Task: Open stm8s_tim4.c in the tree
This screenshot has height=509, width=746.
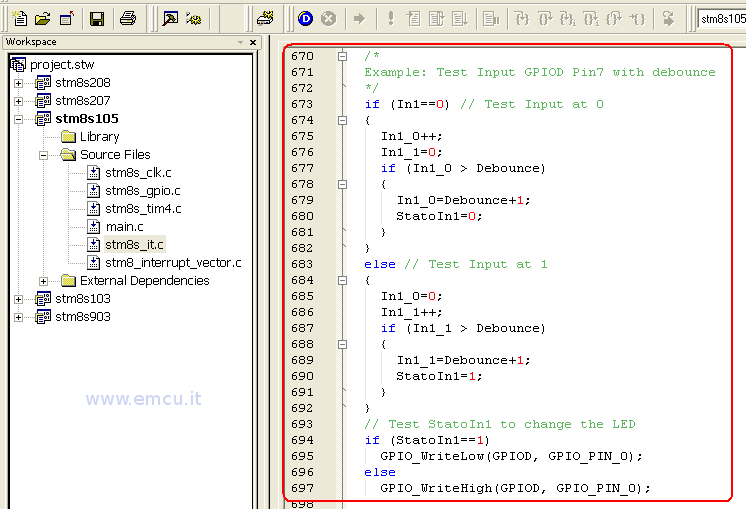Action: pyautogui.click(x=143, y=209)
